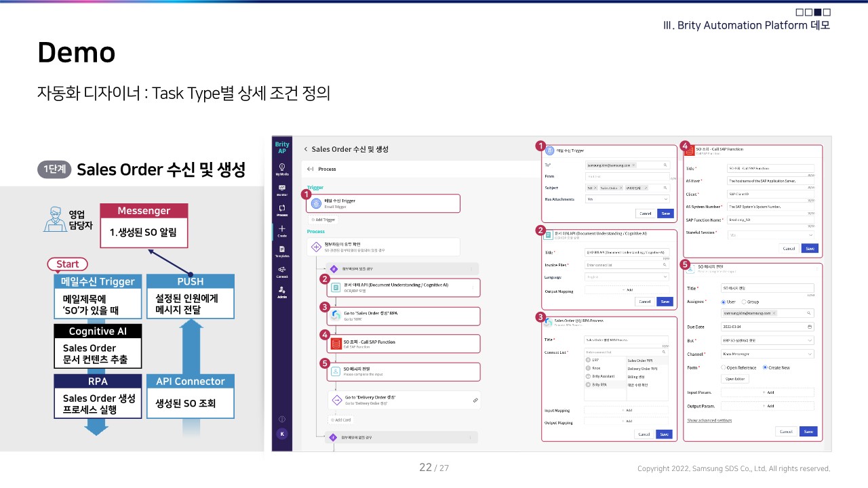The height and width of the screenshot is (488, 868).
Task: Select the Group radio button for Assignee
Action: coord(745,302)
